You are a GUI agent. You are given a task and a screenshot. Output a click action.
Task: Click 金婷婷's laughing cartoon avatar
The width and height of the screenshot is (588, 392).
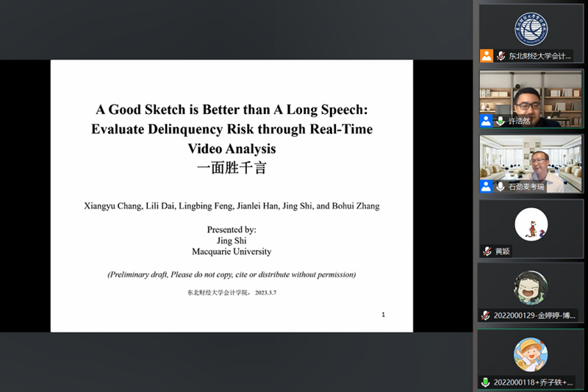pos(531,288)
